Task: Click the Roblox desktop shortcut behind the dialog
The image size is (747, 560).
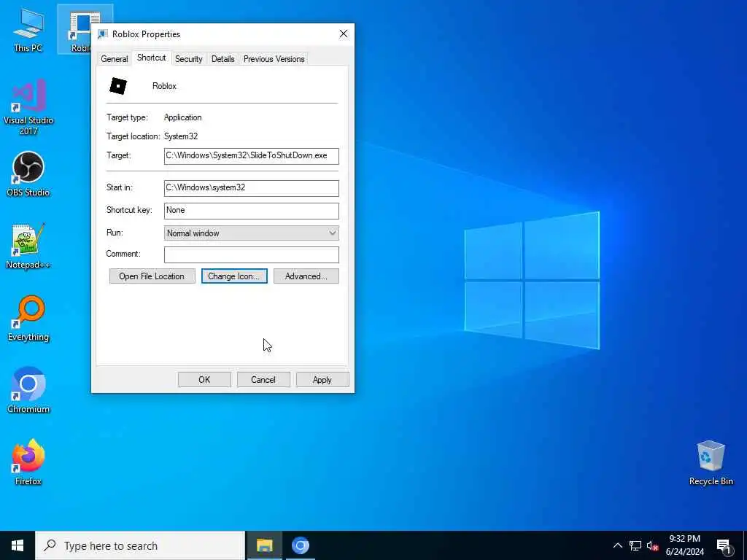Action: (75, 29)
